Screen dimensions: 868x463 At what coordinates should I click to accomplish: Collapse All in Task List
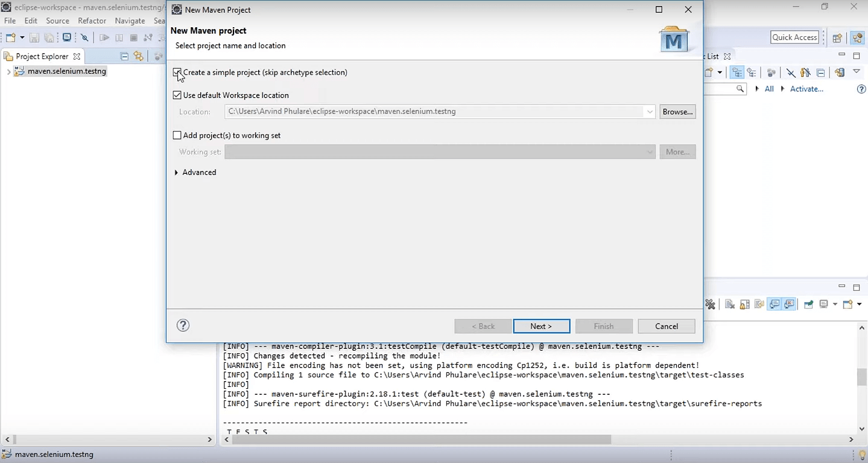[x=820, y=72]
